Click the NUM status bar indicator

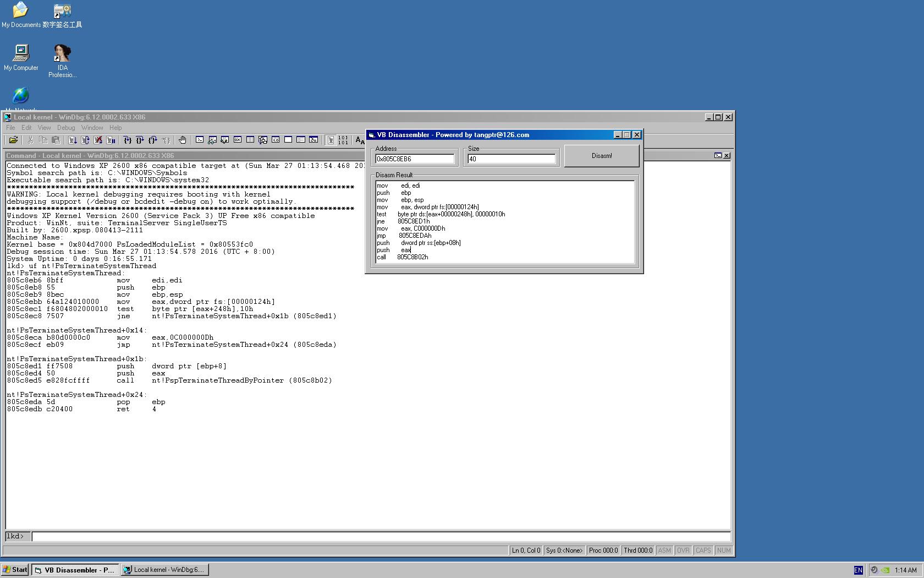(724, 550)
